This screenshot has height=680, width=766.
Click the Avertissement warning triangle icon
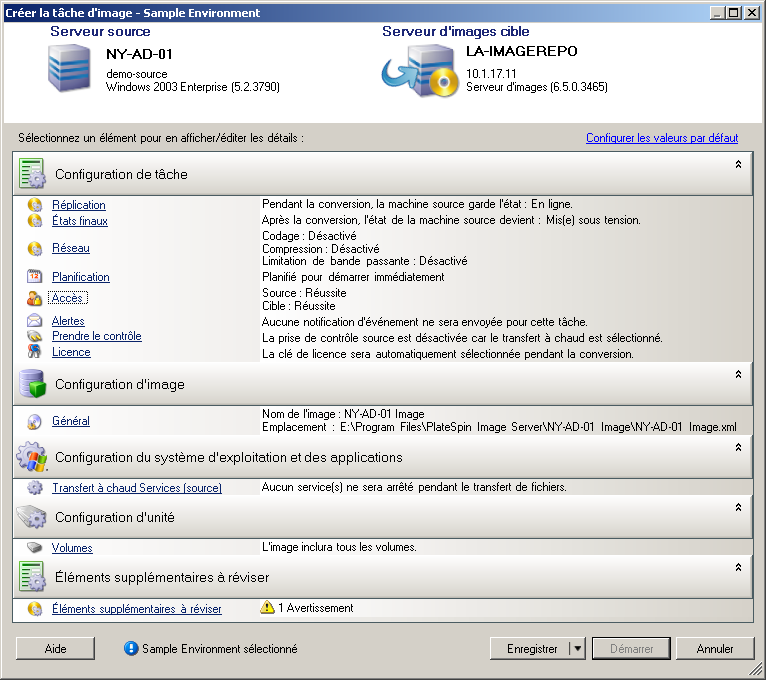(x=267, y=607)
